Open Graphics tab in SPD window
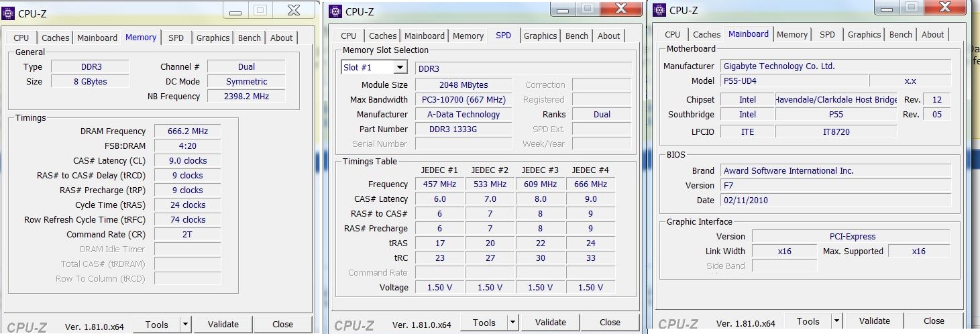 pos(541,36)
